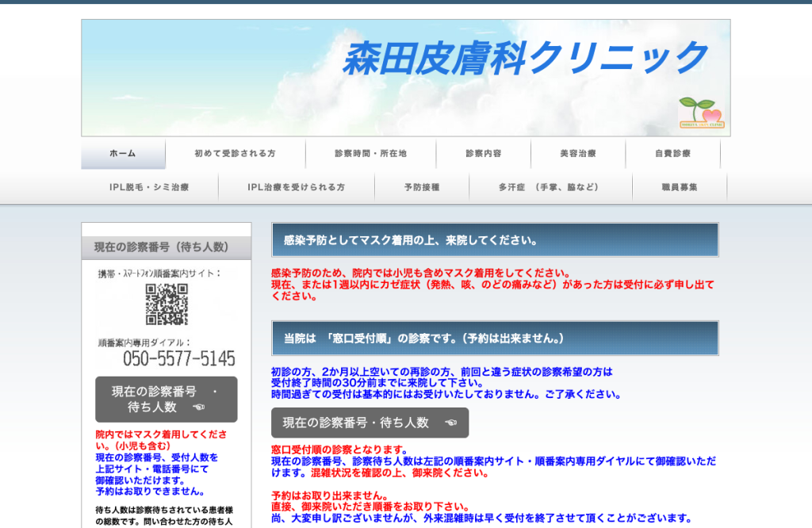Open the ホーム menu tab
This screenshot has width=812, height=528.
(123, 154)
